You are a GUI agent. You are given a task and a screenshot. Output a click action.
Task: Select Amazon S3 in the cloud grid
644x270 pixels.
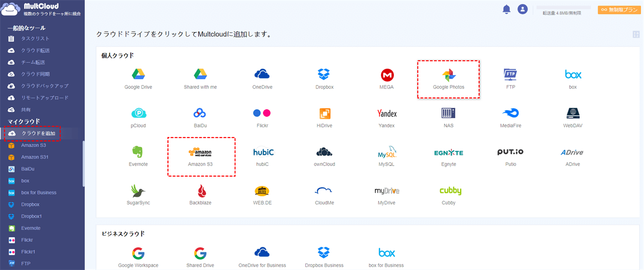pos(200,156)
